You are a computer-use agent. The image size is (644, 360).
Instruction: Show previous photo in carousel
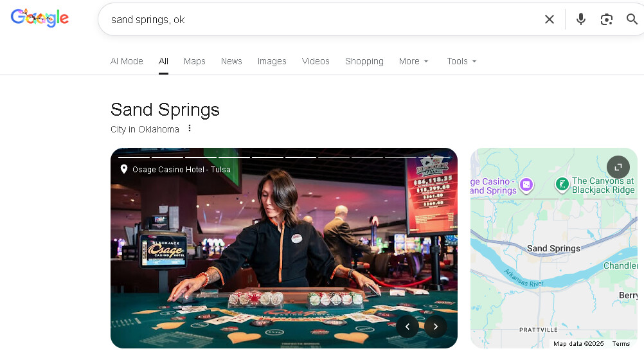(x=407, y=327)
